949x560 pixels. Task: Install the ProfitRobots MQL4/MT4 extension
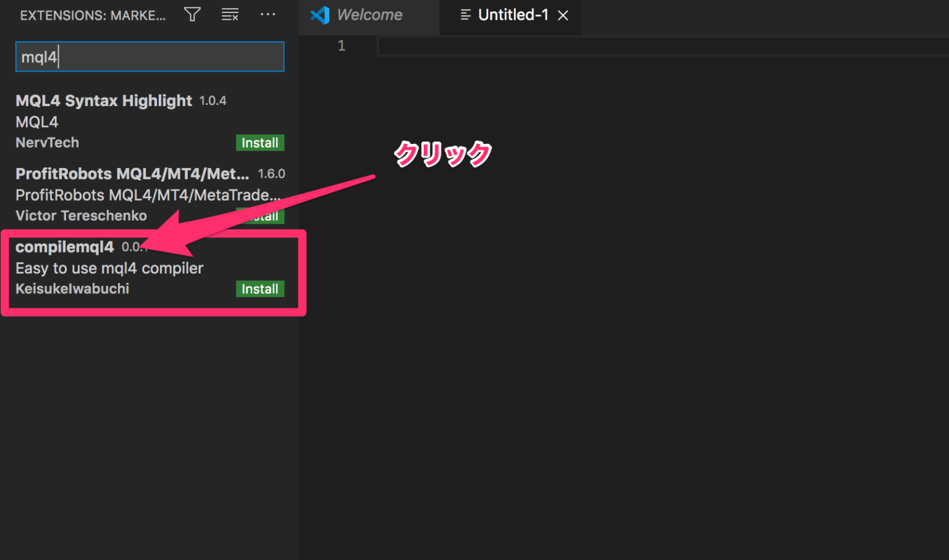pyautogui.click(x=259, y=215)
